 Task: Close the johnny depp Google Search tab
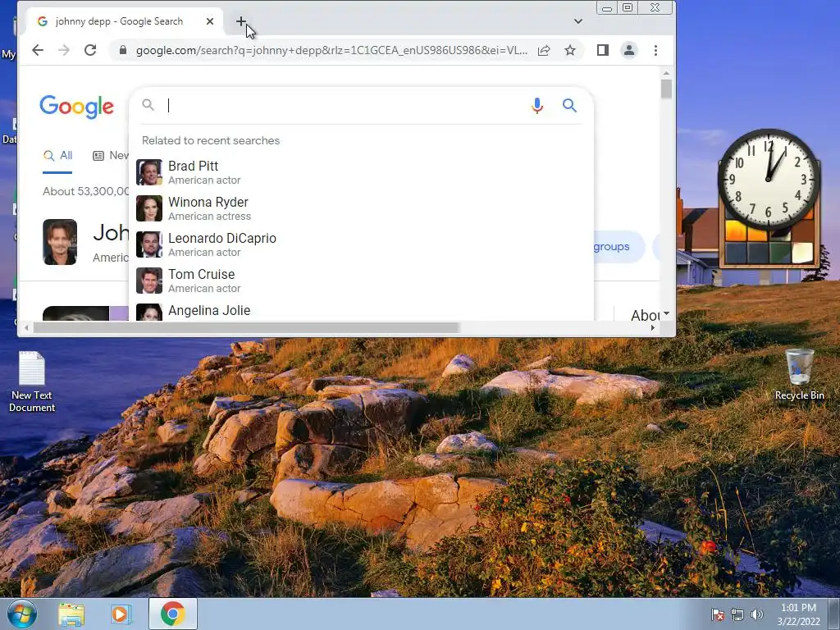[210, 21]
